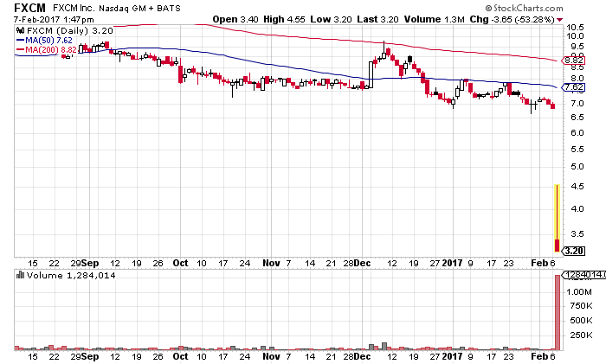The height and width of the screenshot is (364, 606).
Task: Click the tall white early-December breakout candle
Action: click(371, 74)
